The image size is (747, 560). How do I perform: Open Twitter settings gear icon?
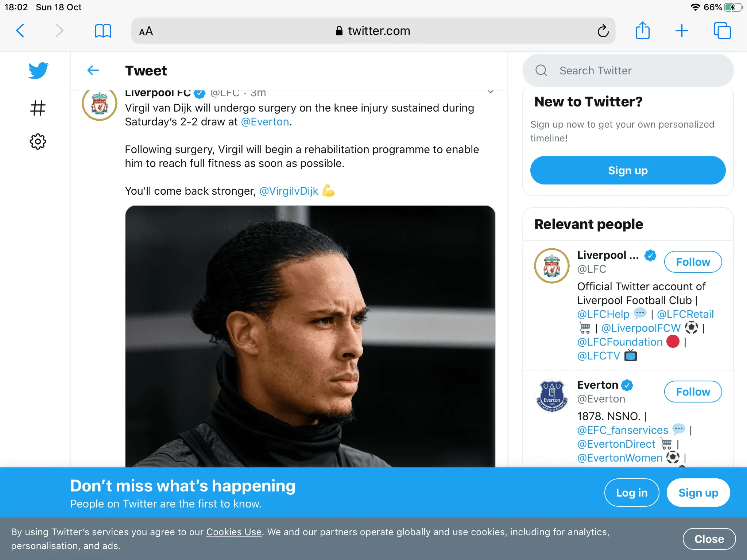(38, 141)
